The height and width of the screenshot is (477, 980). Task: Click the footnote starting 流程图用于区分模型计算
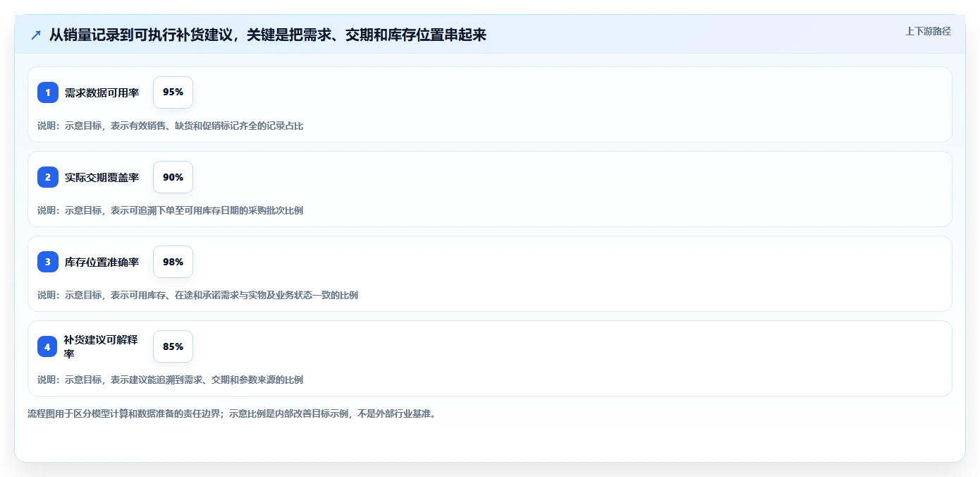coord(231,413)
